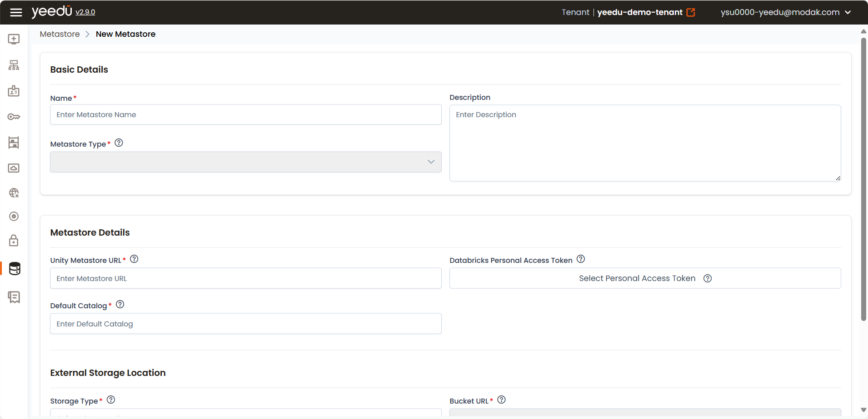Click the v2.9.0 version link
The width and height of the screenshot is (868, 419).
(x=85, y=12)
